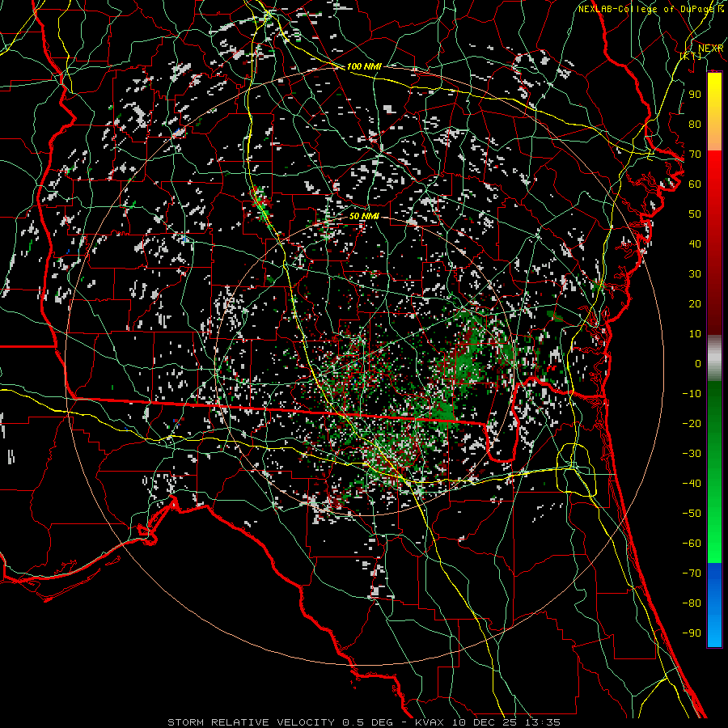Click the -70 value on the velocity scale
This screenshot has height=728, width=728.
click(692, 573)
